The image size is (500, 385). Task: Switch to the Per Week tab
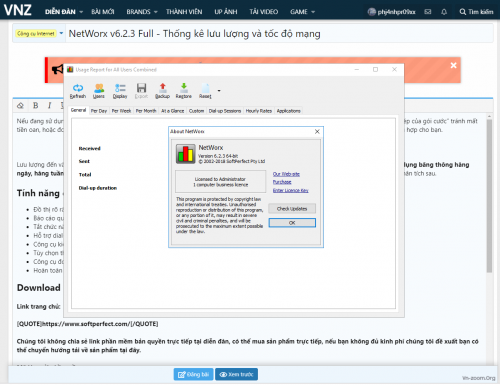point(121,111)
